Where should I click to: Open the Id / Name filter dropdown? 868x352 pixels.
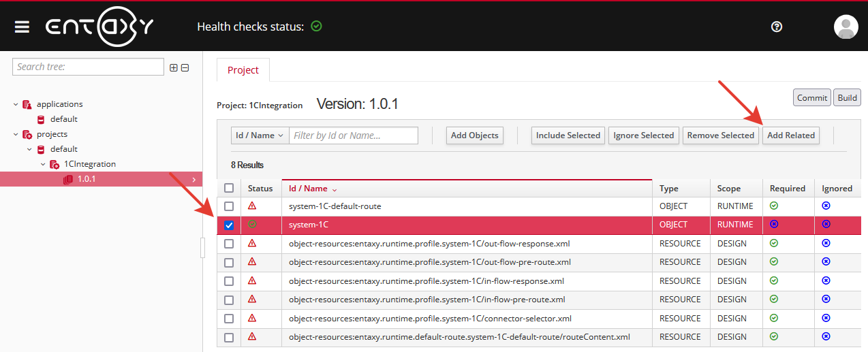pyautogui.click(x=260, y=135)
